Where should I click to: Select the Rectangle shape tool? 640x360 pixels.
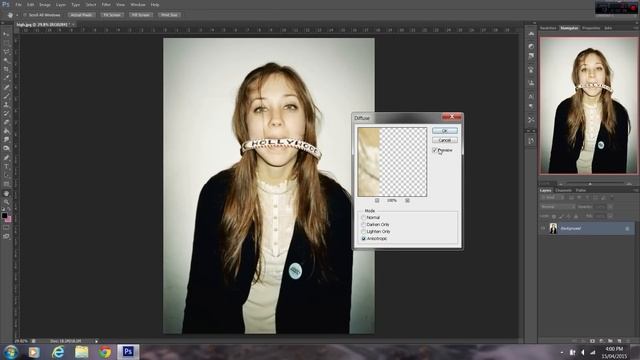pos(6,184)
